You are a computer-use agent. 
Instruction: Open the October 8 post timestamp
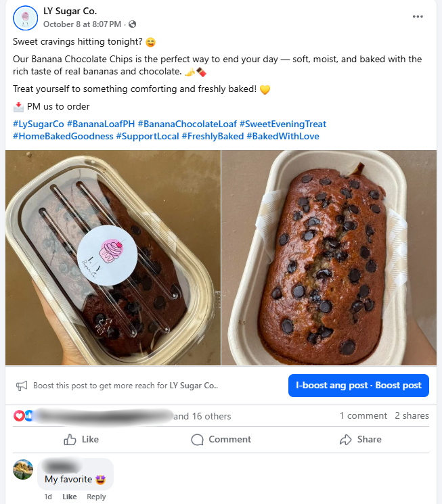(x=82, y=24)
